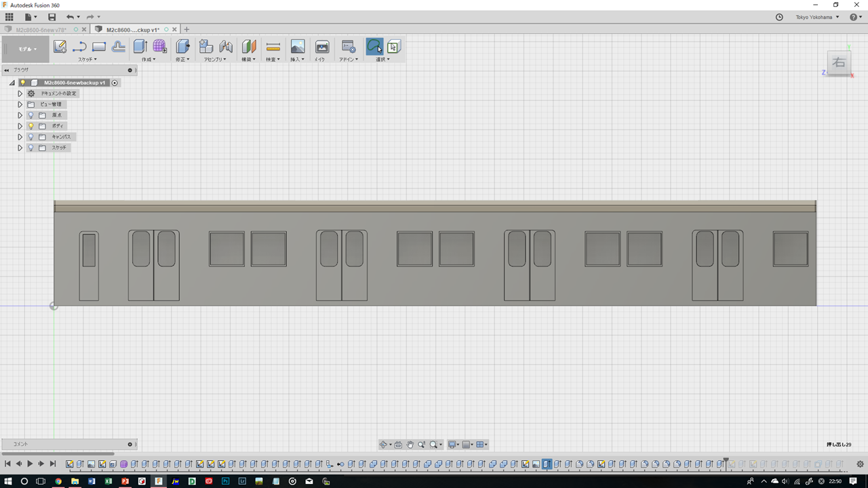Select the M2c8600-...ckup v1 tab
Viewport: 868px width, 488px height.
click(133, 30)
